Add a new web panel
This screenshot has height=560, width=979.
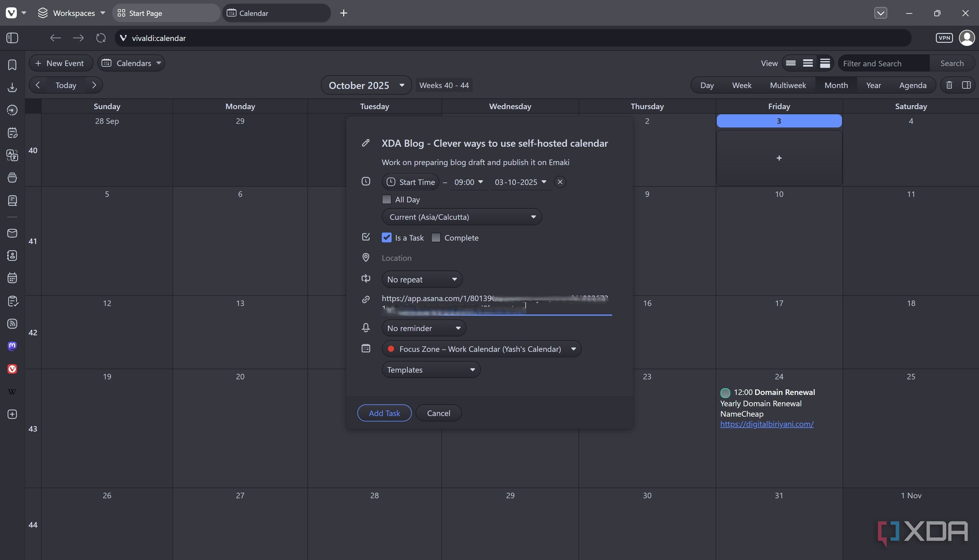point(12,414)
